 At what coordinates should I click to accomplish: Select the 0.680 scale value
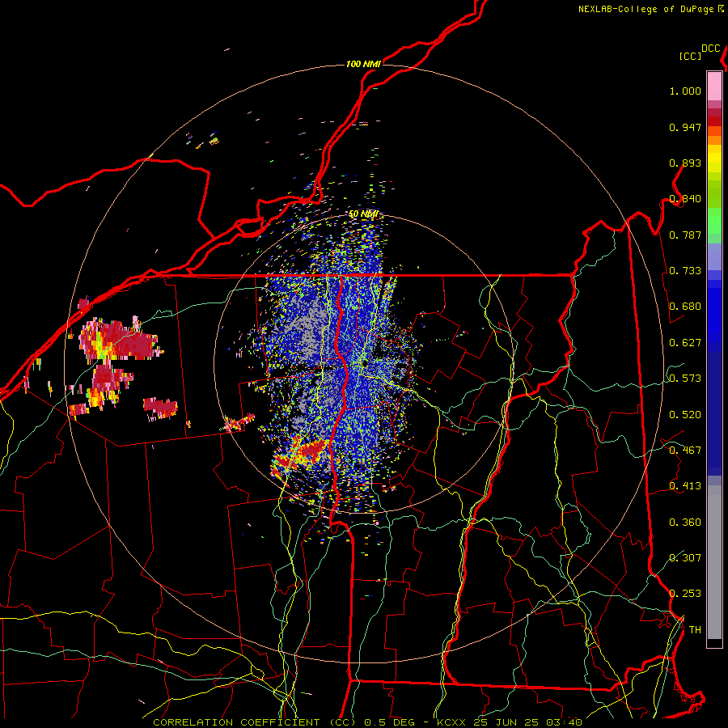[x=685, y=307]
